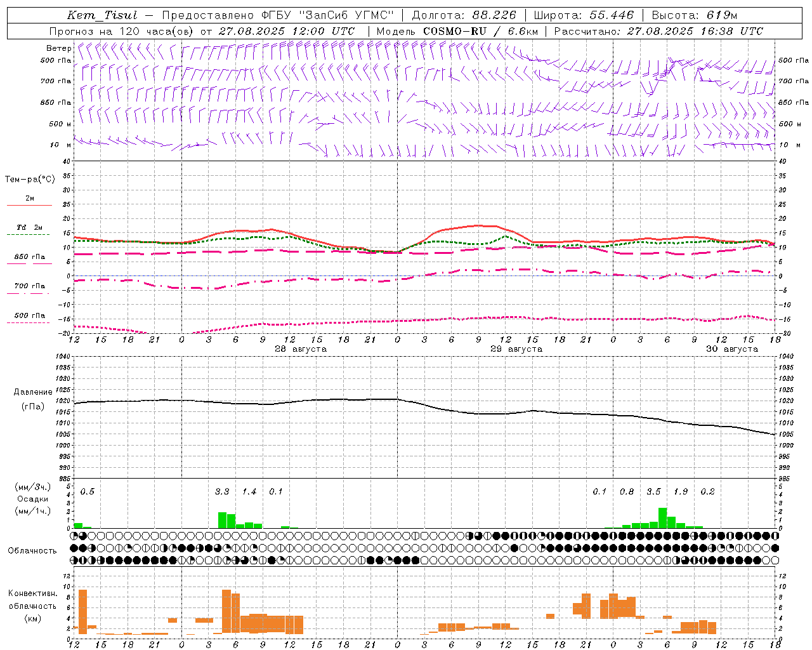
Task: Click the 3.3 precipitation total value
Action: pos(222,492)
